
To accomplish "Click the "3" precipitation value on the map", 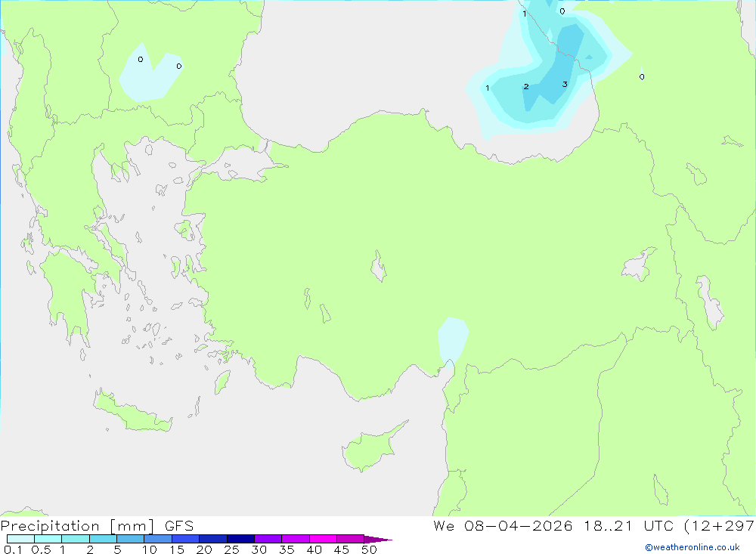I will 565,85.
